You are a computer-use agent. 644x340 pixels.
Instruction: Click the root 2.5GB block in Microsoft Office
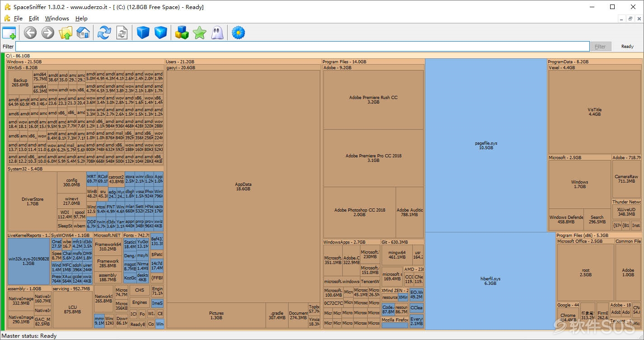pyautogui.click(x=586, y=273)
